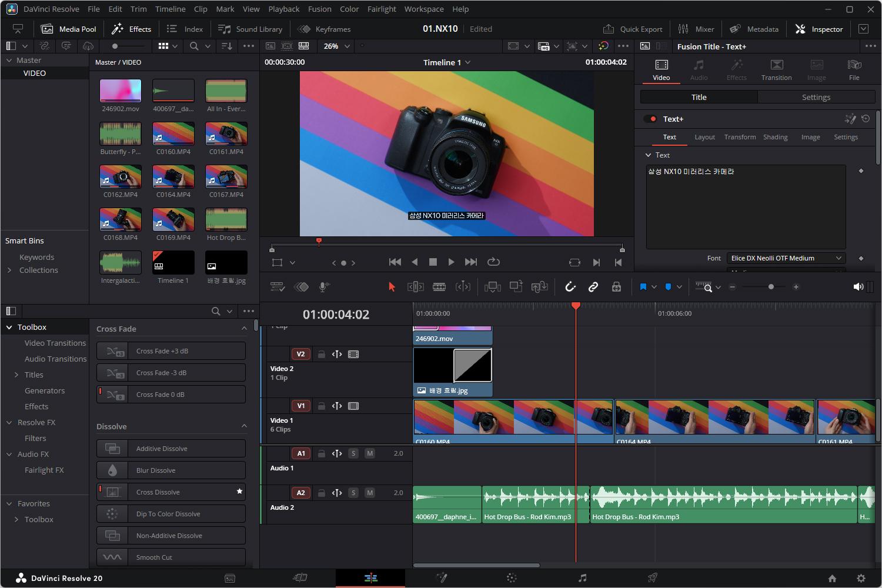Collapse the Dissolve section
Screen dimensions: 882x588
[244, 426]
